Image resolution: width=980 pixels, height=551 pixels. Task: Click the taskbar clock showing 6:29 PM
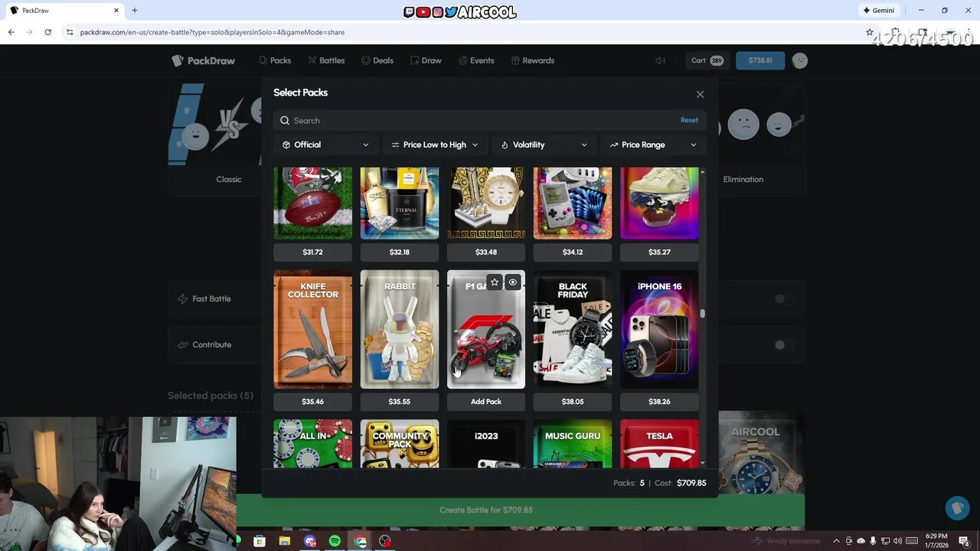(936, 541)
